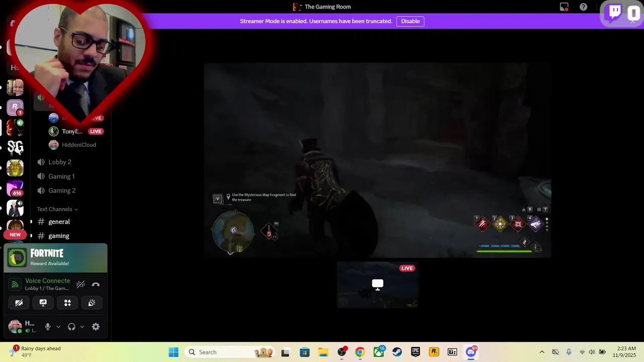Screen dimensions: 644x362
Task: Open the weather widget Rainy days ahead
Action: point(35,352)
